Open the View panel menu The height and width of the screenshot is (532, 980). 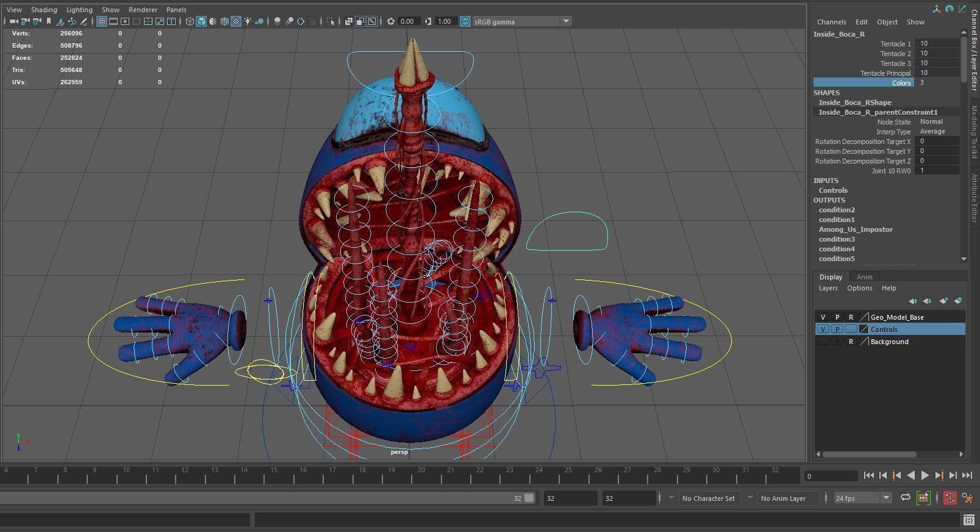(14, 10)
